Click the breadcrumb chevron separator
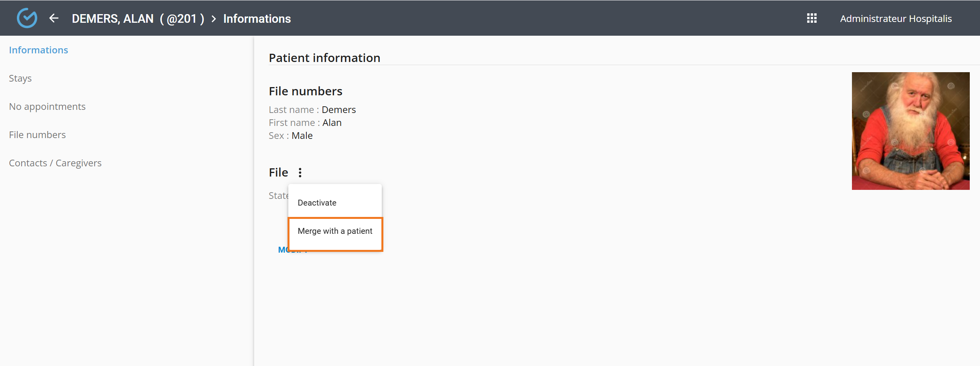The width and height of the screenshot is (980, 366). tap(214, 19)
